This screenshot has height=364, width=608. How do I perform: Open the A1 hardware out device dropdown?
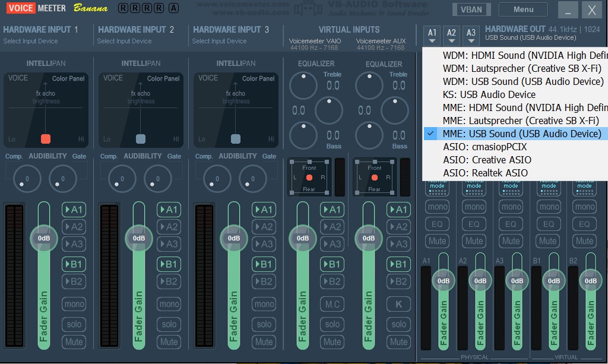point(432,36)
